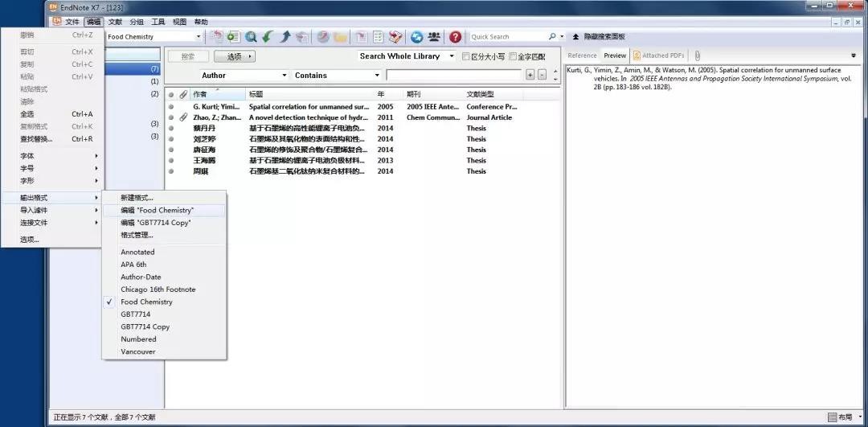Click the plus button to add search row
The width and height of the screenshot is (868, 427).
pos(530,76)
